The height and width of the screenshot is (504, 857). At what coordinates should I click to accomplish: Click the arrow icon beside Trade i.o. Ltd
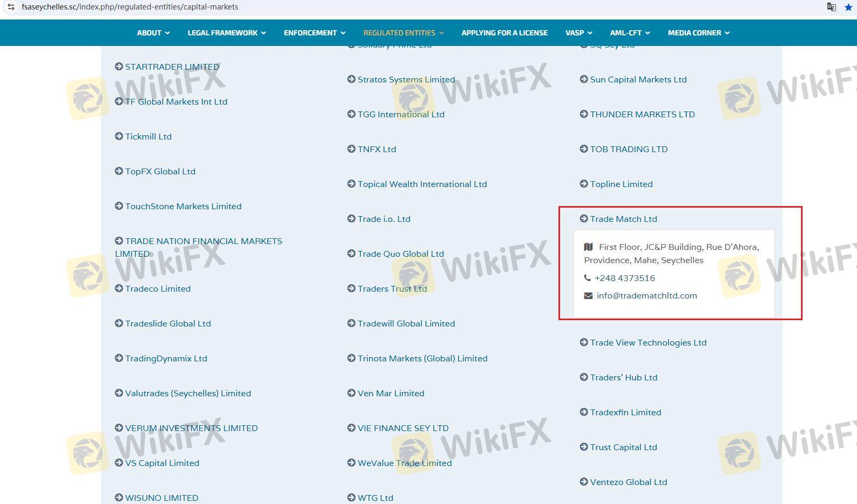click(351, 219)
